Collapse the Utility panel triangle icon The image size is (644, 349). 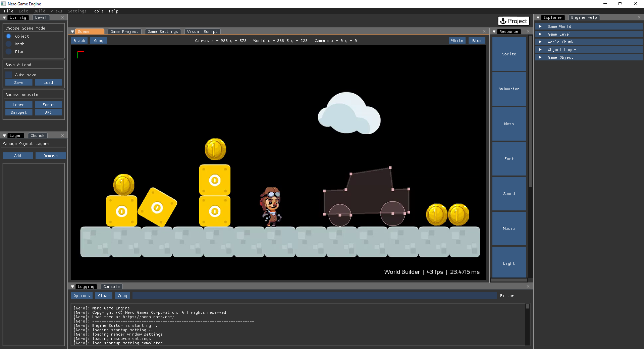4,17
